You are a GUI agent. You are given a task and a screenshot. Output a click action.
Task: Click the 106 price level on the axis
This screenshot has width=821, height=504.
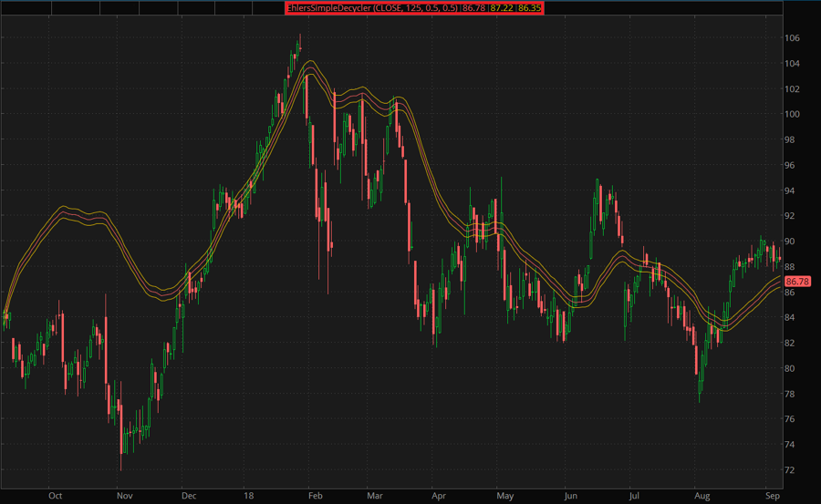[x=792, y=38]
